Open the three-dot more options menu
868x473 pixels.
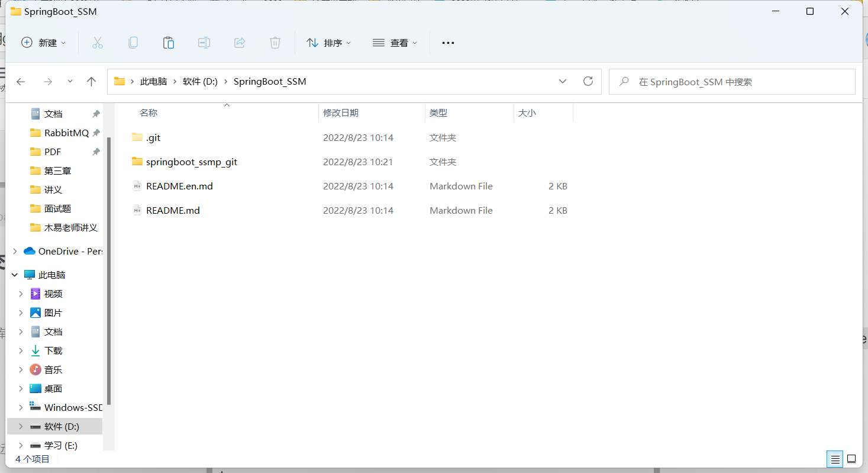point(448,43)
